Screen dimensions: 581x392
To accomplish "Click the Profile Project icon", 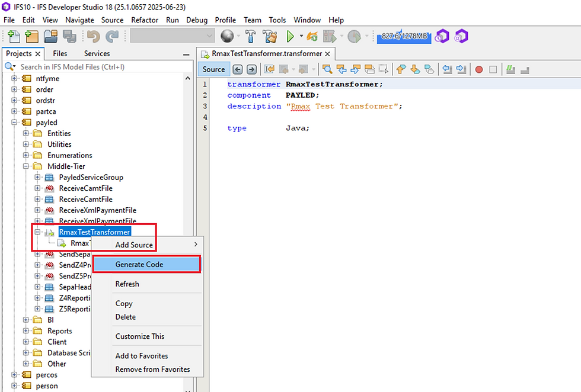I will coord(355,36).
